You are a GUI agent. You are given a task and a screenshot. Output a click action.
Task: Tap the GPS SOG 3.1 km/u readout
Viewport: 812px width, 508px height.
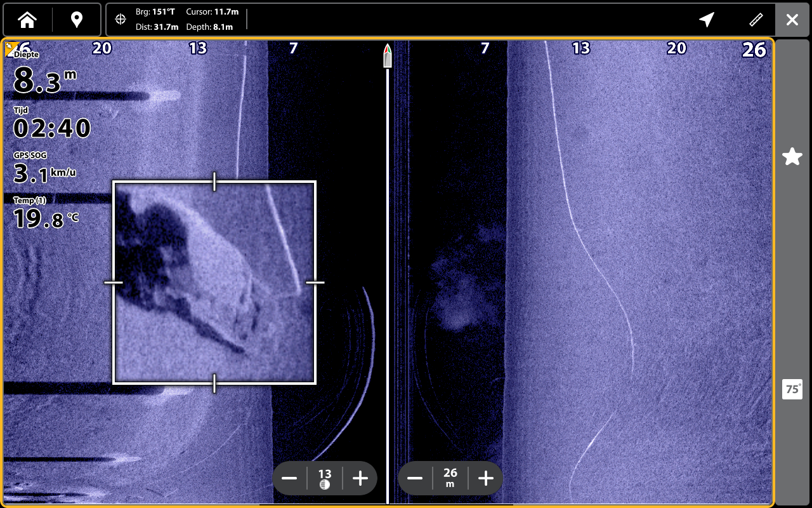44,168
